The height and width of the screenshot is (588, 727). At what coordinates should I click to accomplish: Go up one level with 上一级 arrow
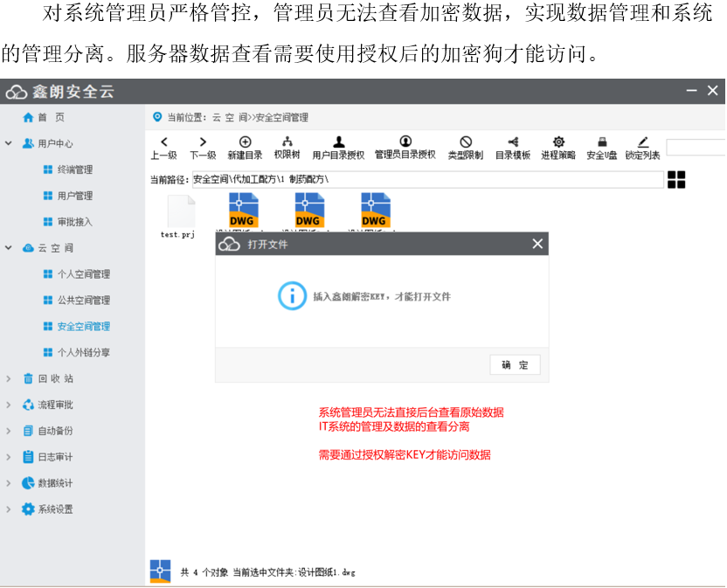[x=164, y=142]
